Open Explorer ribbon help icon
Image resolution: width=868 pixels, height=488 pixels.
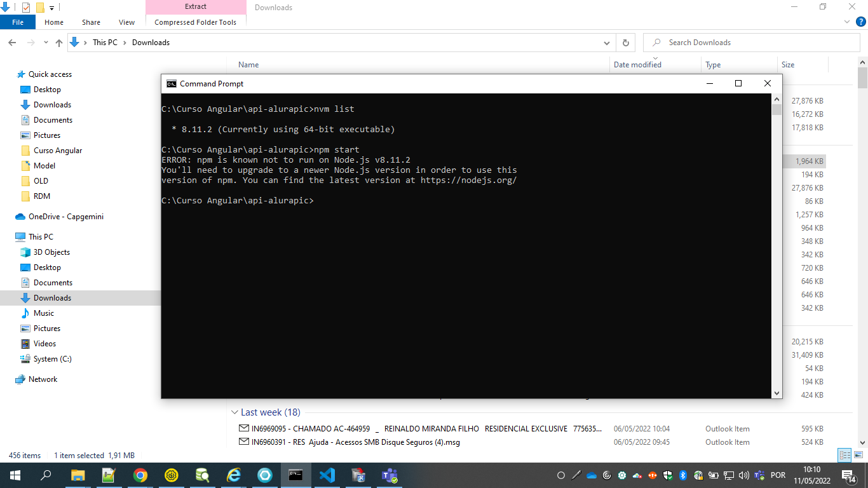[x=861, y=22]
